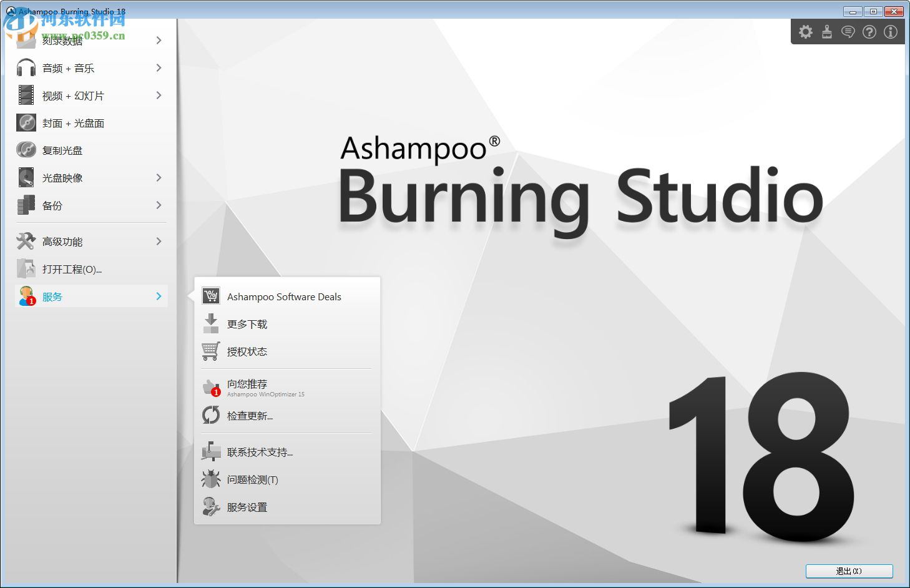Open 复制光盘 with its disc copy icon
The height and width of the screenshot is (588, 910).
[26, 149]
